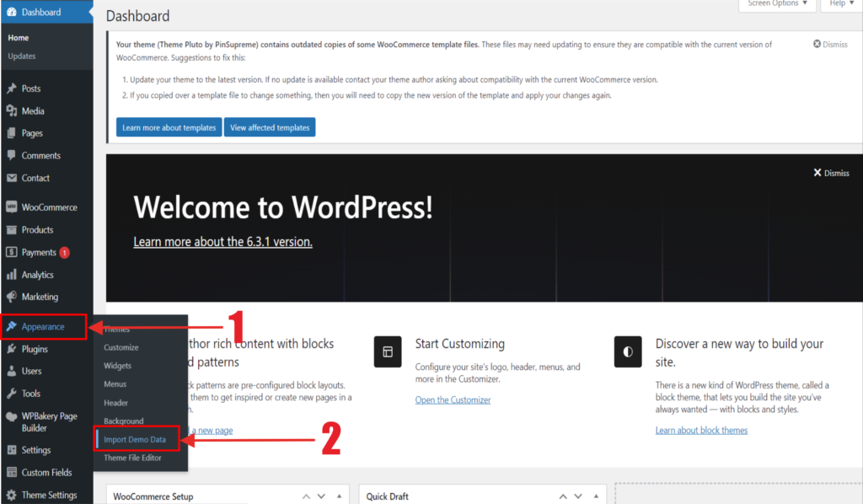Click Learn more about templates button
Screen dimensions: 863x504
click(169, 128)
